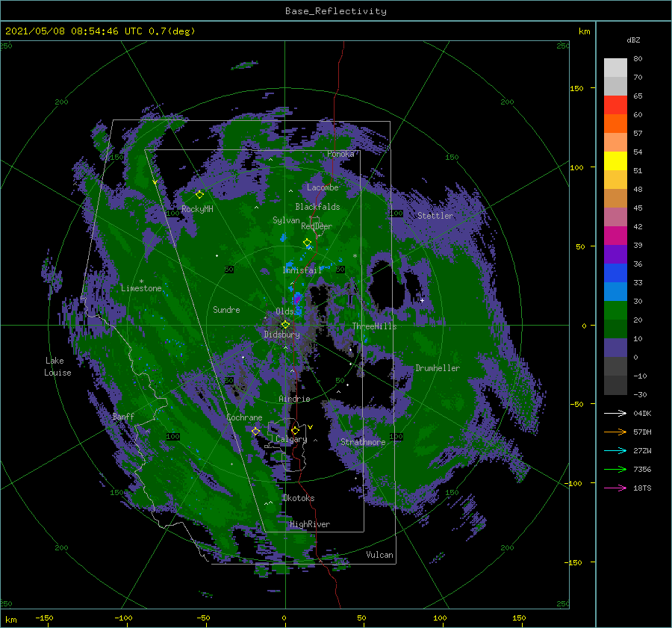
Task: Pick the red 65-60 dBZ legend swatch
Action: click(615, 105)
